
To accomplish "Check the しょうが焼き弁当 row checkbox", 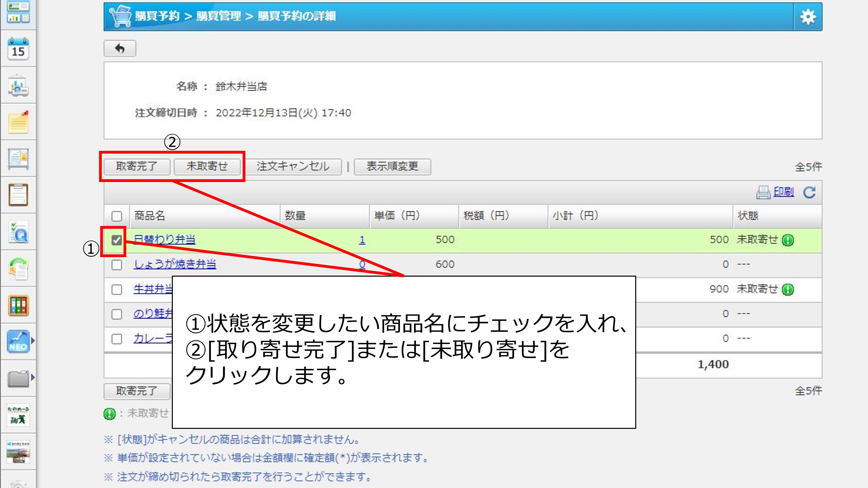I will (117, 265).
